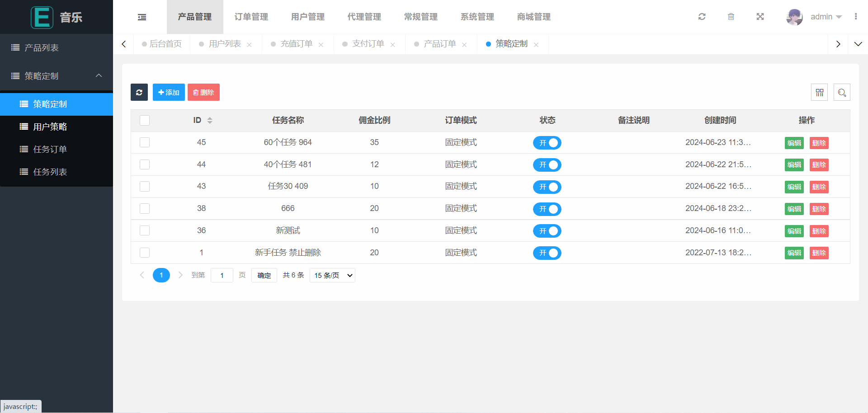
Task: Tick the checkbox for row ID 45
Action: tap(145, 142)
